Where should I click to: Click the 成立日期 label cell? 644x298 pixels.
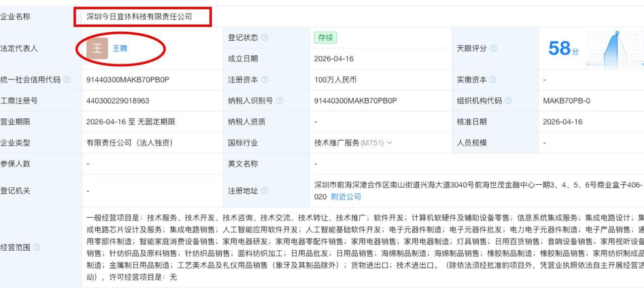267,58
